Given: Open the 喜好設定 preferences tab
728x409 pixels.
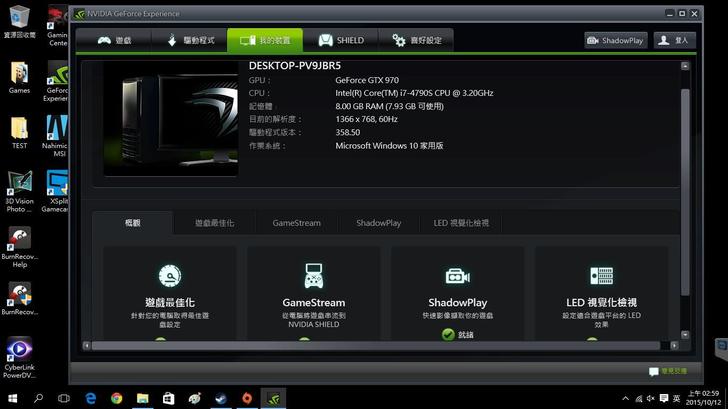Looking at the screenshot, I should point(418,40).
